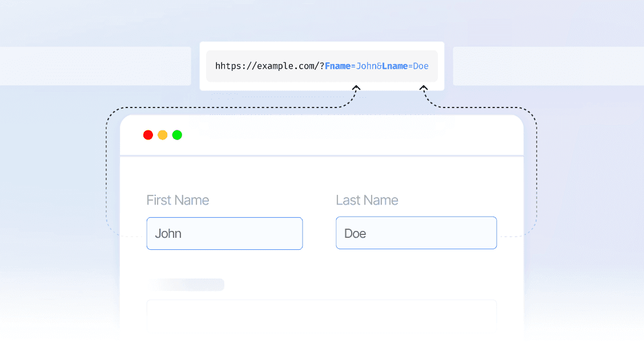Select the Last Name input containing Doe

[416, 233]
